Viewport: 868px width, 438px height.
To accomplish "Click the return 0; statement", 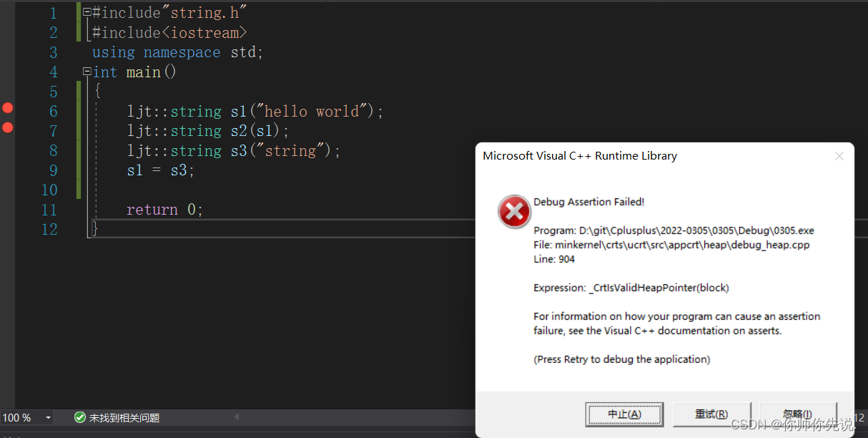I will 165,210.
